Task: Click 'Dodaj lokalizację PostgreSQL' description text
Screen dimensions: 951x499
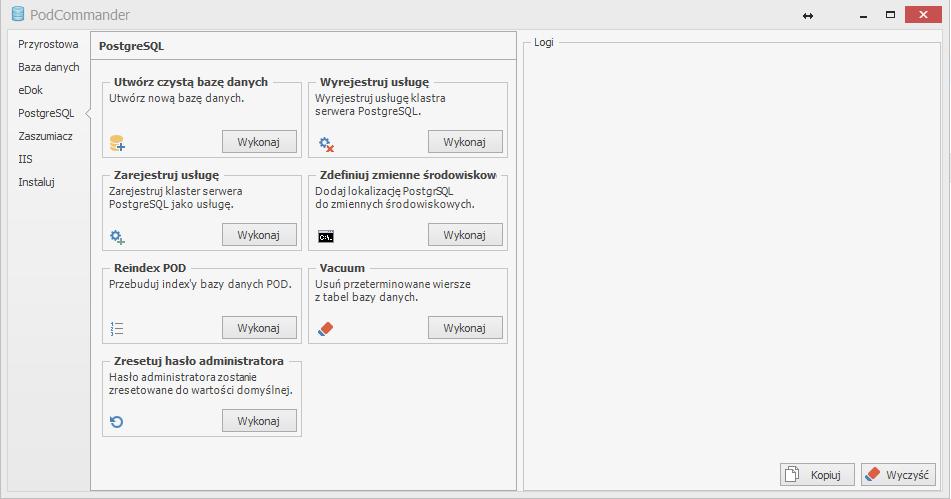Action: point(384,191)
